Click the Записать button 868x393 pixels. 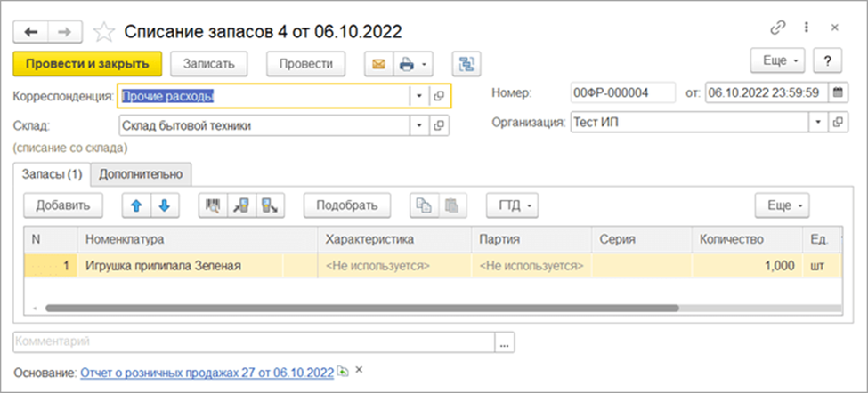208,64
